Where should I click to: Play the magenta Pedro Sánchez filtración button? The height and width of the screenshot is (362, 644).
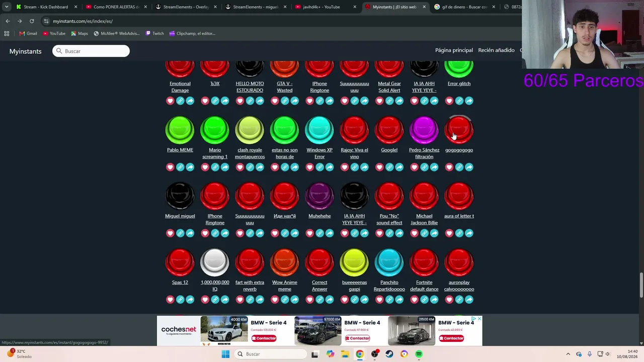(x=424, y=130)
